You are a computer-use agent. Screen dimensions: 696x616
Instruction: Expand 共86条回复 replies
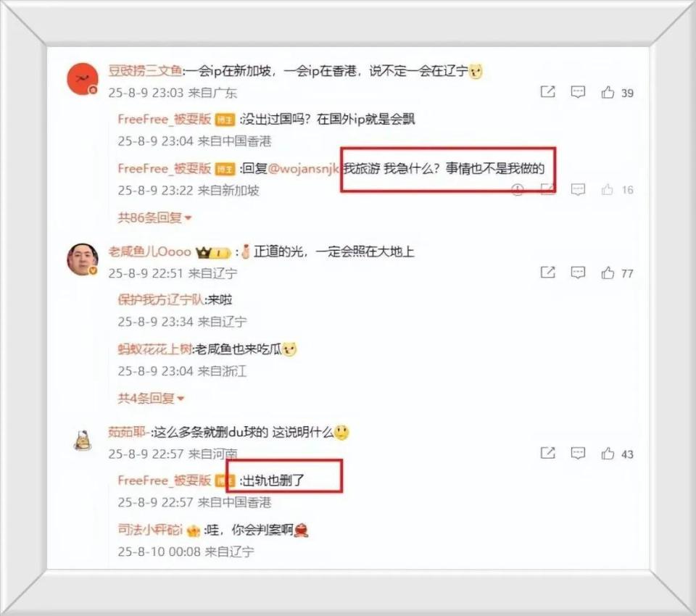(x=154, y=218)
